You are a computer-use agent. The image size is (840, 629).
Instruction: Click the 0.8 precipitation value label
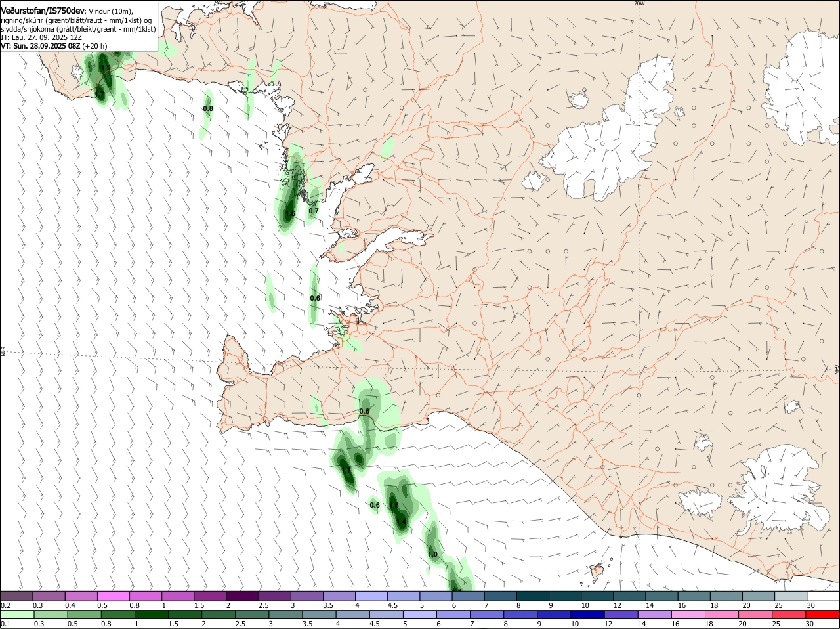(208, 108)
